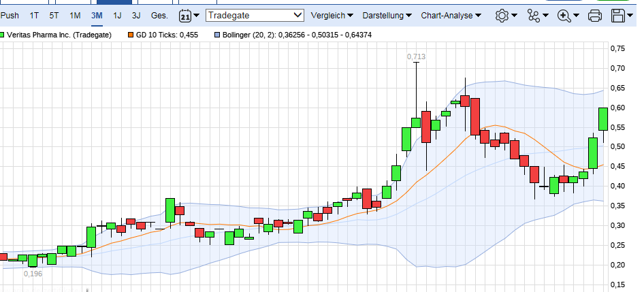
Task: Click the blue Bollinger legend swatch
Action: pos(218,34)
